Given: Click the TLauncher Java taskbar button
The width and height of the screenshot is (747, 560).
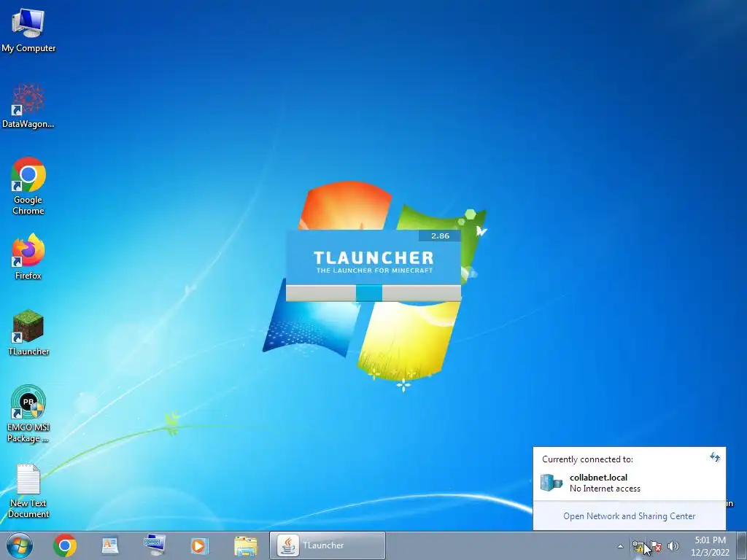Looking at the screenshot, I should 328,545.
